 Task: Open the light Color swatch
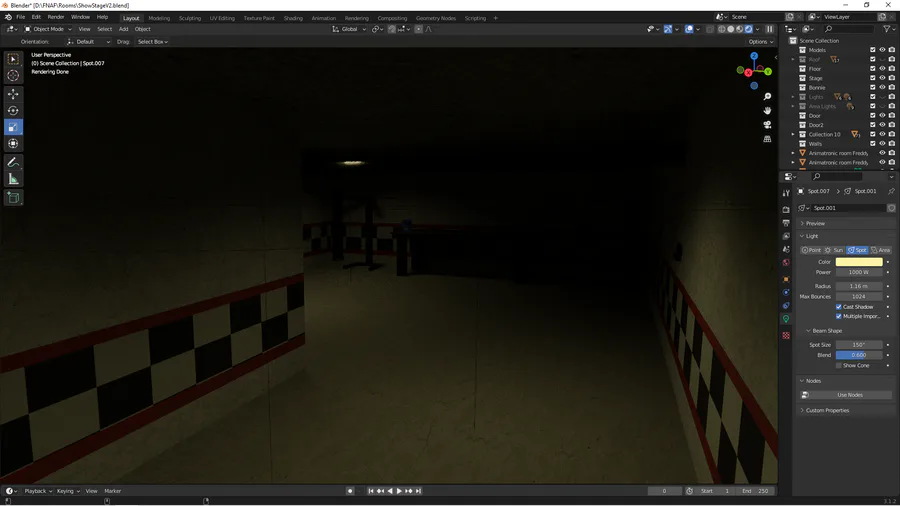(x=859, y=262)
